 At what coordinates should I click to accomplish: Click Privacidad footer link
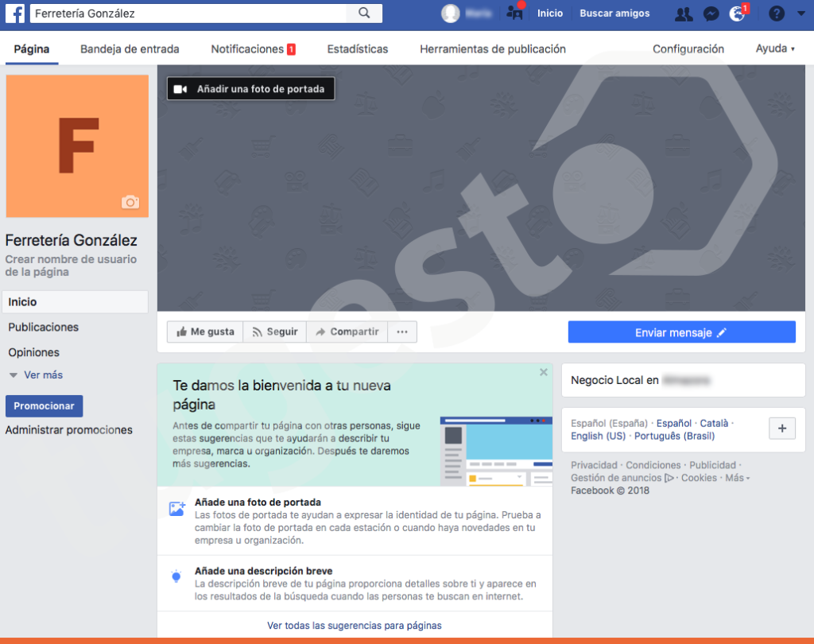click(594, 465)
